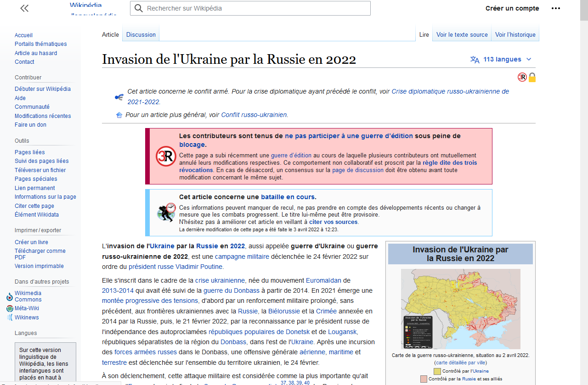Select the Voir le texte source tab
588x385 pixels.
(x=462, y=34)
